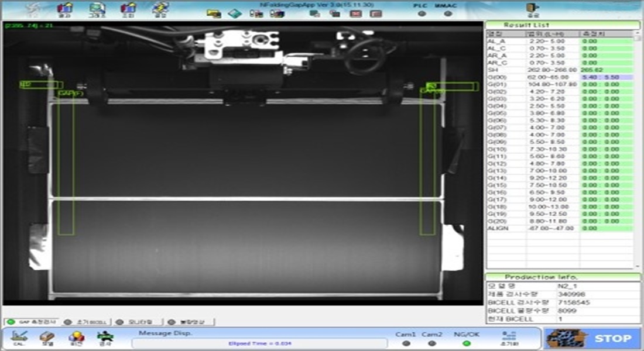
Task: Click the yellow folder icon in top toolbar
Action: point(214,13)
